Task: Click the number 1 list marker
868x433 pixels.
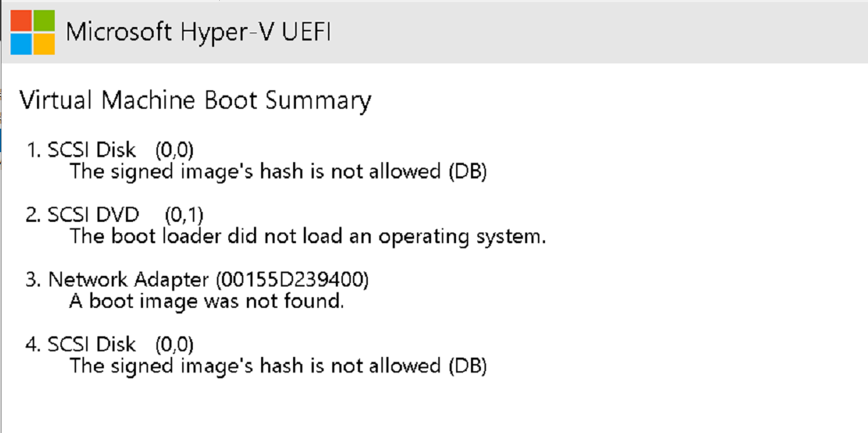Action: (33, 150)
